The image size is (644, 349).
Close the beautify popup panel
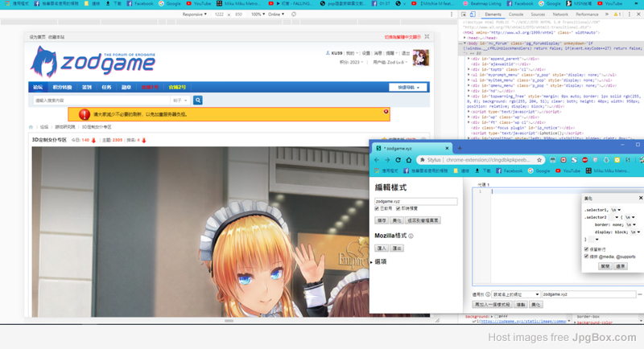[640, 198]
